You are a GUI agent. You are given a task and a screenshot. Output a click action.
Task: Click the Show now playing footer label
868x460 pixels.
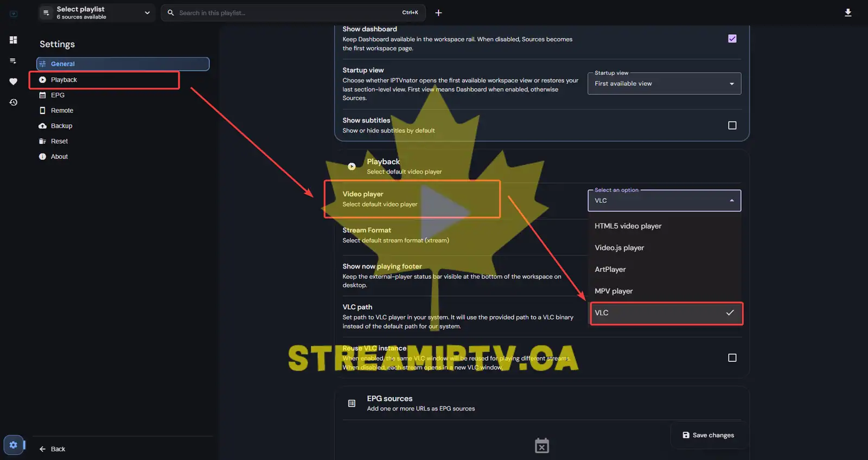click(382, 266)
